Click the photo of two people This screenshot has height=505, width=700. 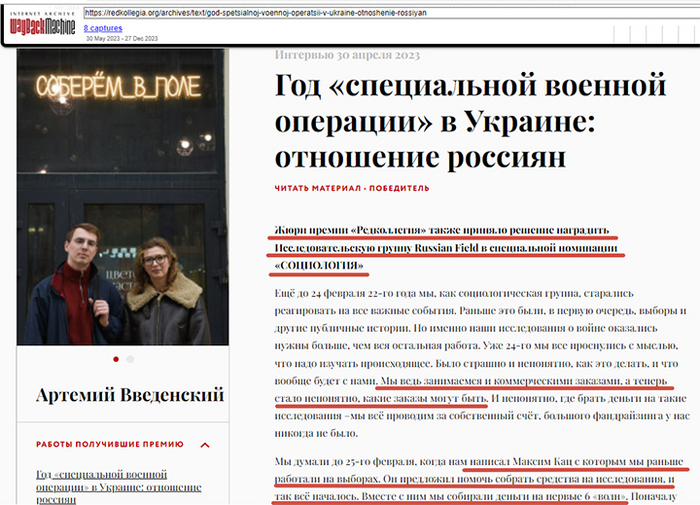[123, 197]
